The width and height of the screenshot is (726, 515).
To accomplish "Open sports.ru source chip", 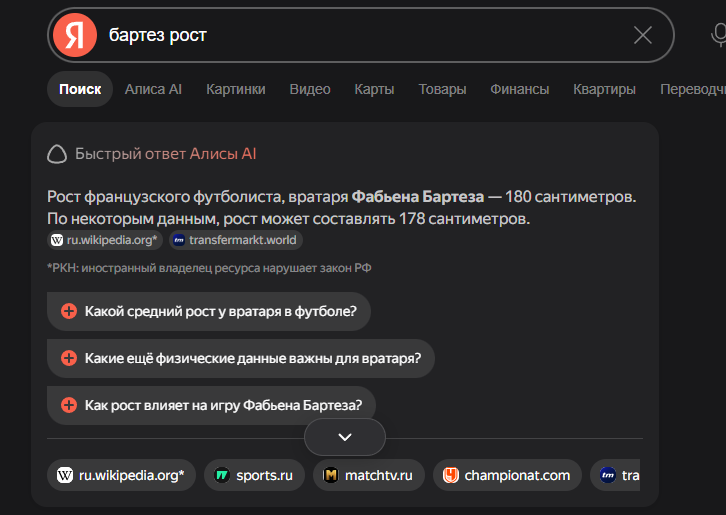I will pyautogui.click(x=254, y=475).
